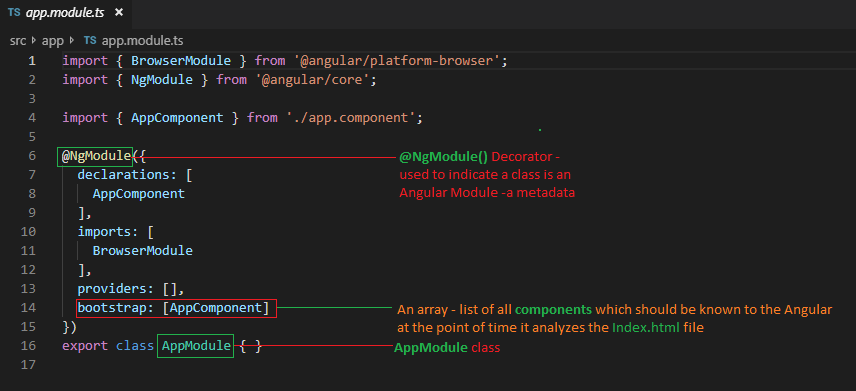856x391 pixels.
Task: Open the app breadcrumb folder
Action: point(53,41)
